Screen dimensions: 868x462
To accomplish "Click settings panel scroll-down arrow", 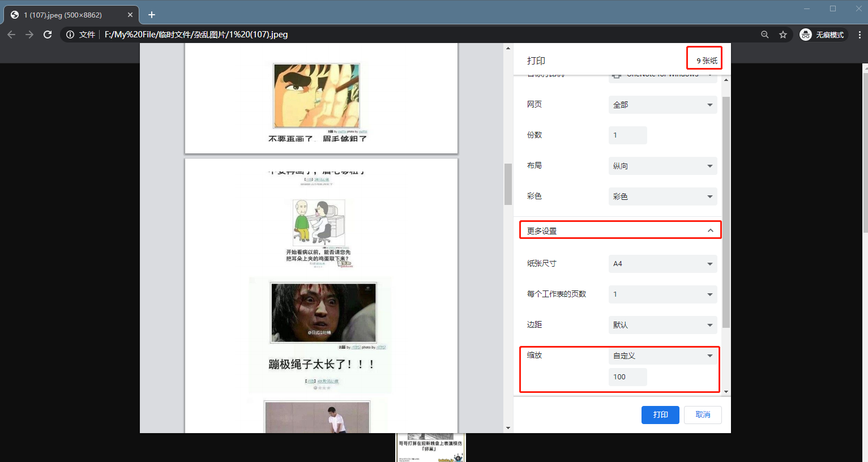I will tap(726, 392).
